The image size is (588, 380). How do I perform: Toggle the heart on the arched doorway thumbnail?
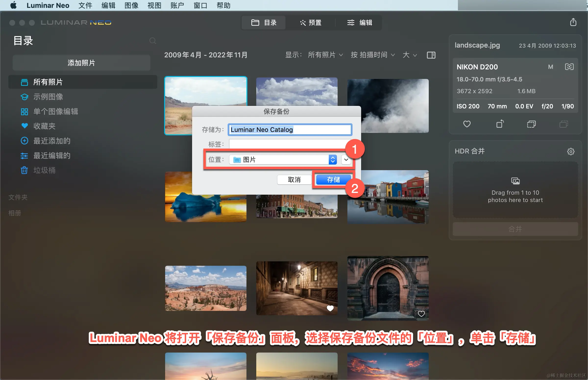[x=421, y=314]
